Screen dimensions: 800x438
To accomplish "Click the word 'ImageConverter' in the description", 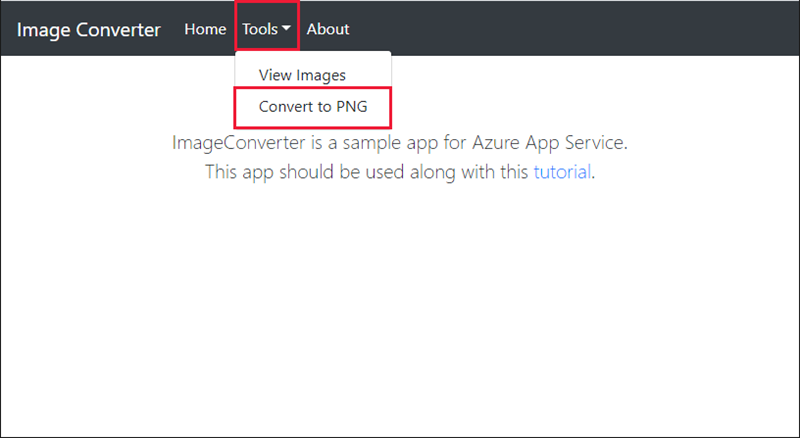I will tap(234, 142).
